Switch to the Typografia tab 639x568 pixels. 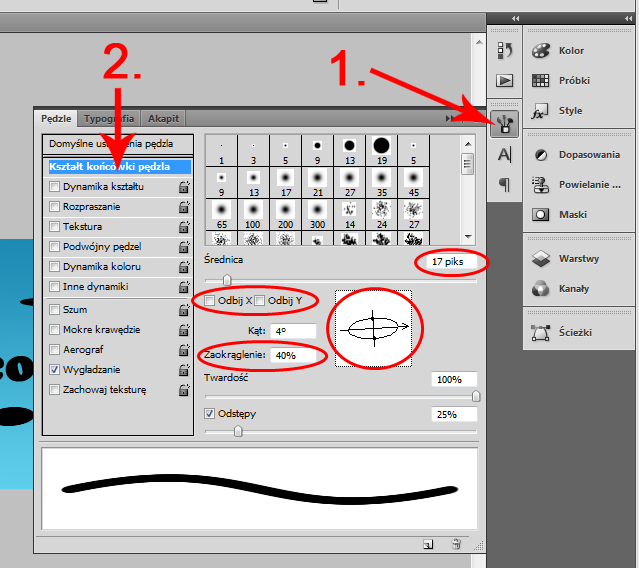[108, 118]
